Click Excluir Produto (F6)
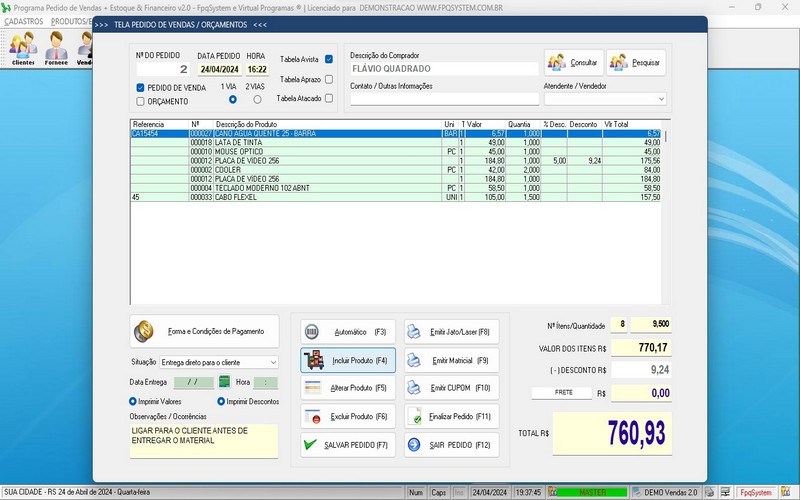 [347, 415]
